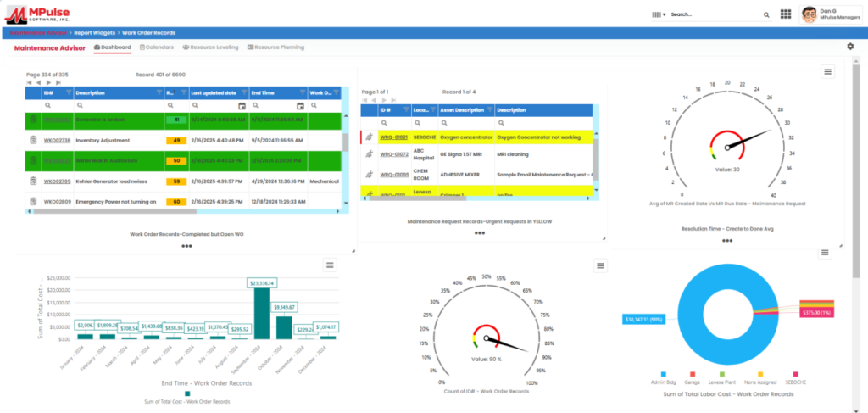This screenshot has height=413, width=868.
Task: Toggle Sum of Total Cost legend series
Action: 187,398
